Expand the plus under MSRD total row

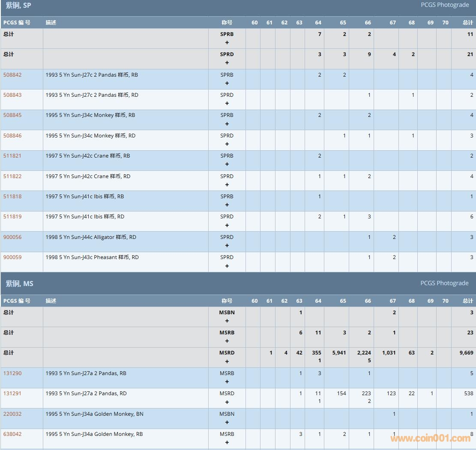(227, 361)
